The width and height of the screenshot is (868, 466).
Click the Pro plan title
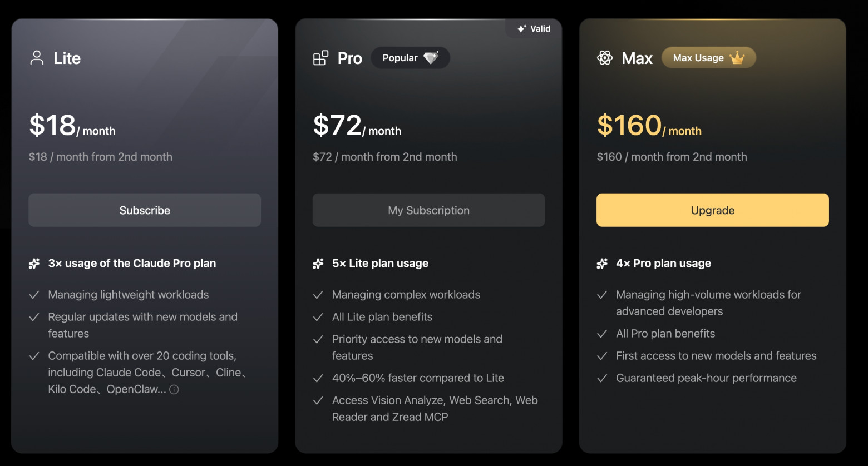click(349, 58)
